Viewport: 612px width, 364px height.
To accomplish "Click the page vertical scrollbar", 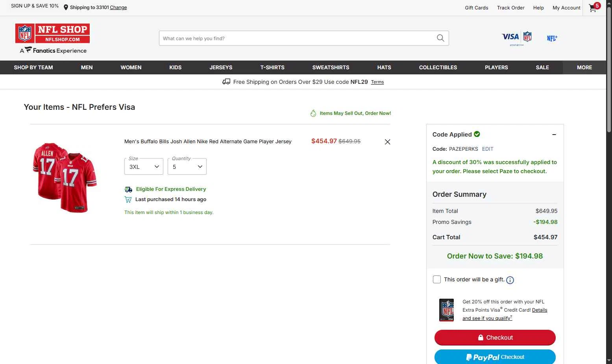I will tap(609, 70).
